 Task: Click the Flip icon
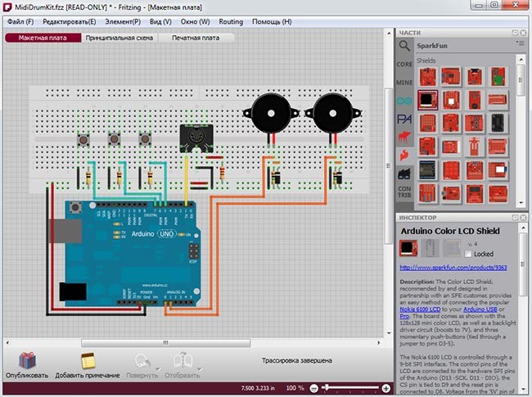(x=183, y=361)
